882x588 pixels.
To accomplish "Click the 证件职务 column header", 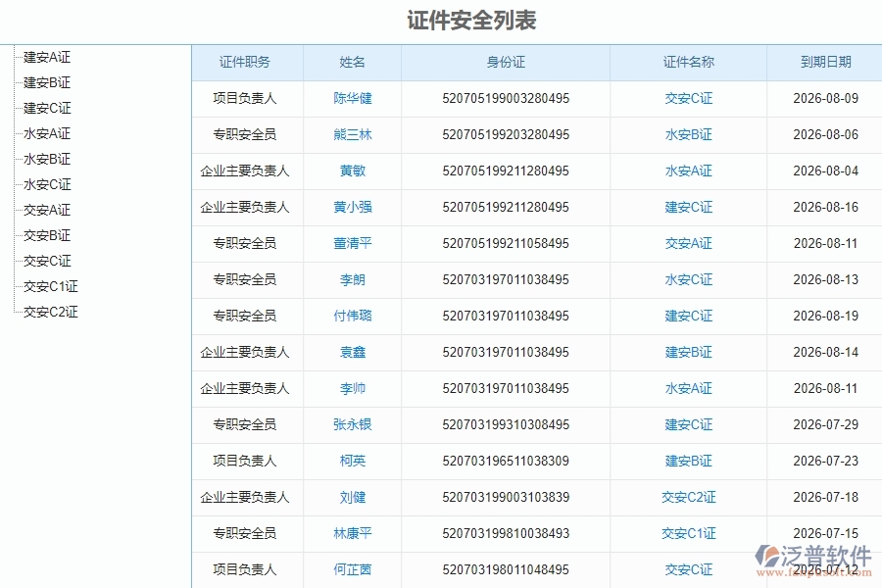I will pos(247,62).
